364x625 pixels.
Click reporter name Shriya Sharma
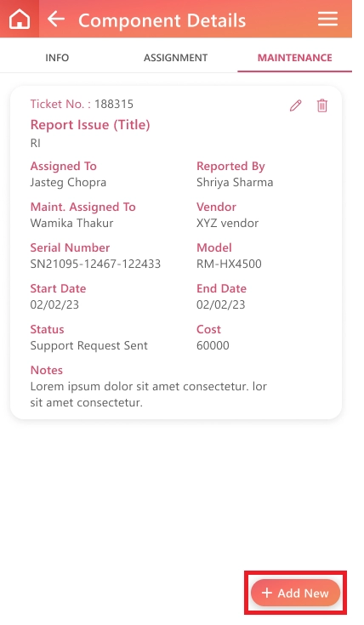235,183
